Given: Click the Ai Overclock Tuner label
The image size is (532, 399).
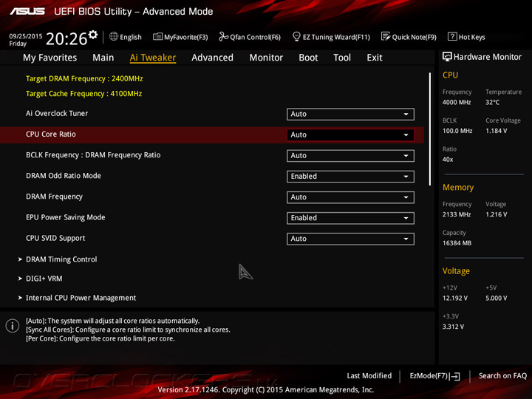Looking at the screenshot, I should (x=57, y=113).
